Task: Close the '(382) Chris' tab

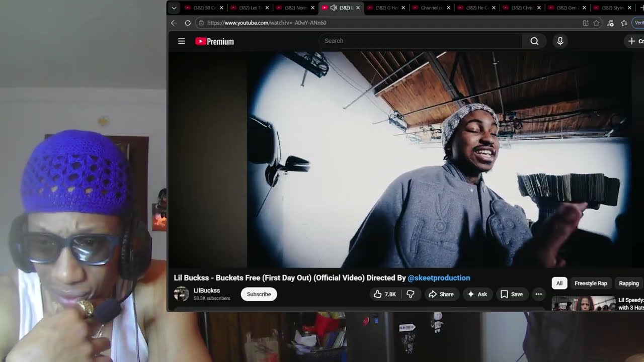Action: (x=539, y=8)
